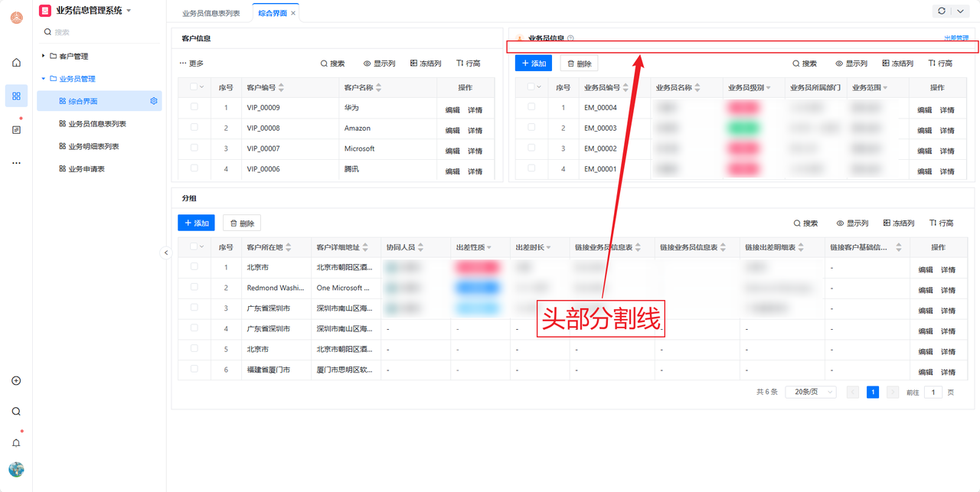Click 编辑 for the Amazon customer row
980x492 pixels.
click(x=452, y=131)
